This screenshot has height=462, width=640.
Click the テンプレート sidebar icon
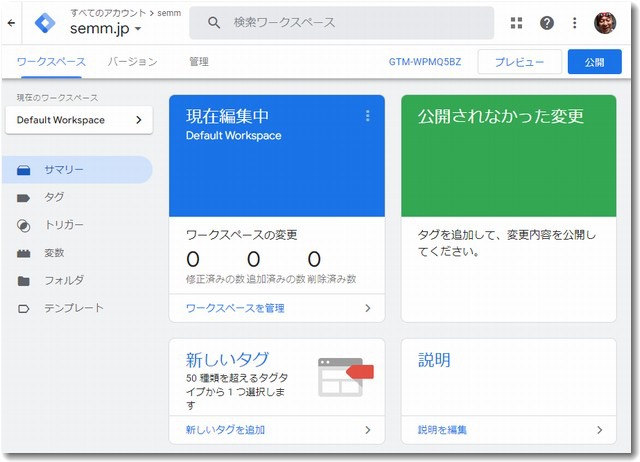pos(24,309)
